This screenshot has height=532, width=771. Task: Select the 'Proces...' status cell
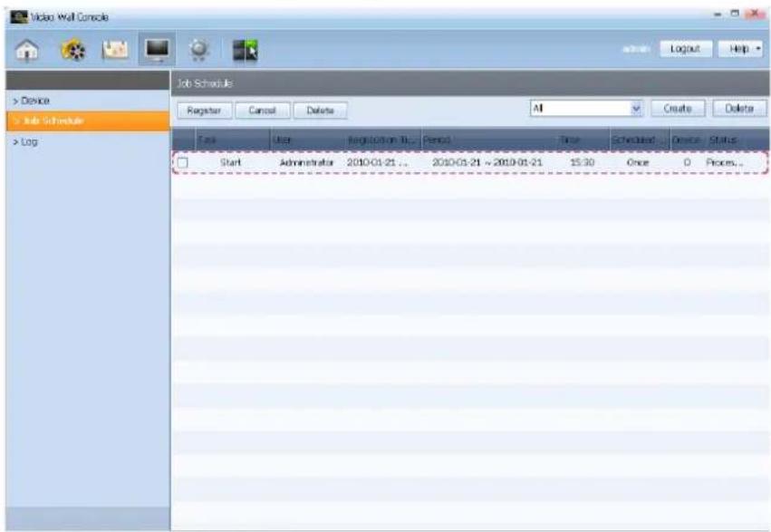click(x=724, y=162)
